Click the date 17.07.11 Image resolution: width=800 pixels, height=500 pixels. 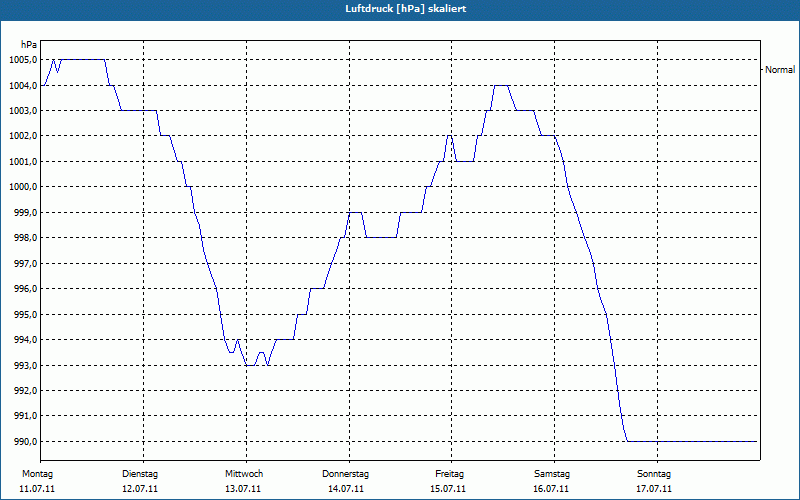pos(654,489)
